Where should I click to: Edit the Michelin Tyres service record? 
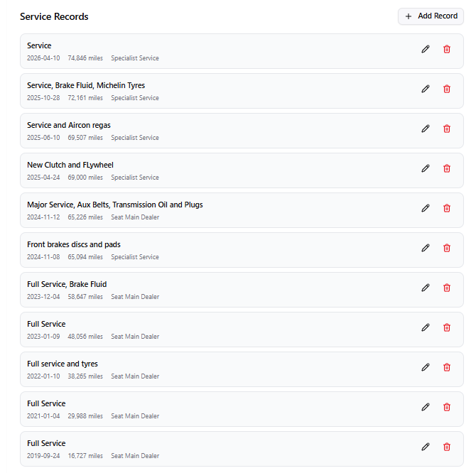click(x=426, y=89)
